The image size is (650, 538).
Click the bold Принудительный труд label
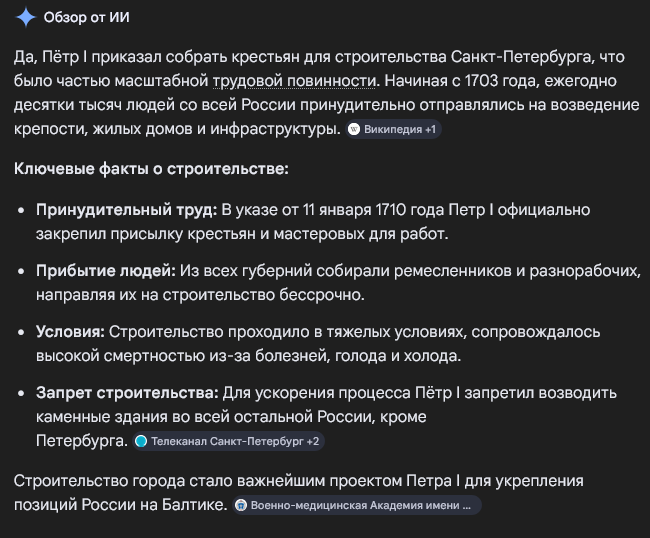click(x=126, y=210)
